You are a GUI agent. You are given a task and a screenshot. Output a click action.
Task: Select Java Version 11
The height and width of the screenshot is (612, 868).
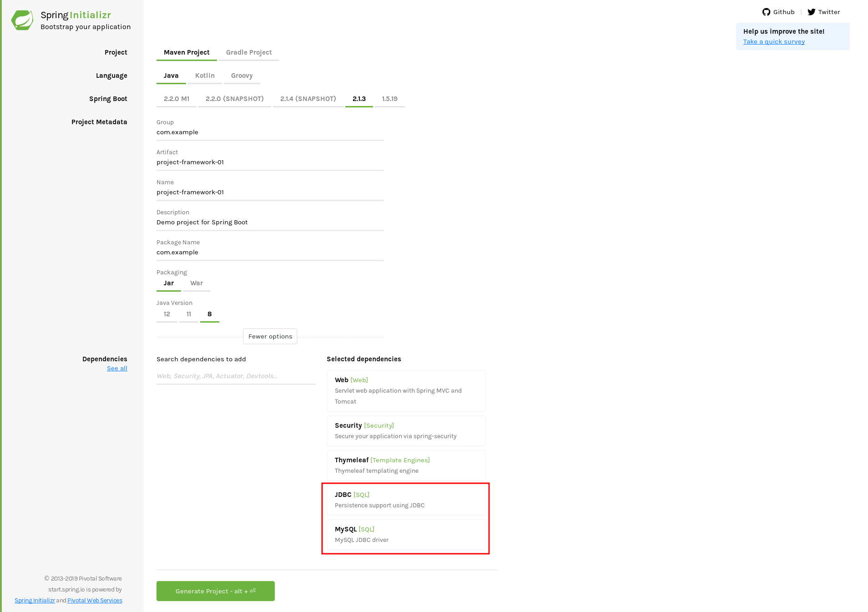pyautogui.click(x=189, y=314)
